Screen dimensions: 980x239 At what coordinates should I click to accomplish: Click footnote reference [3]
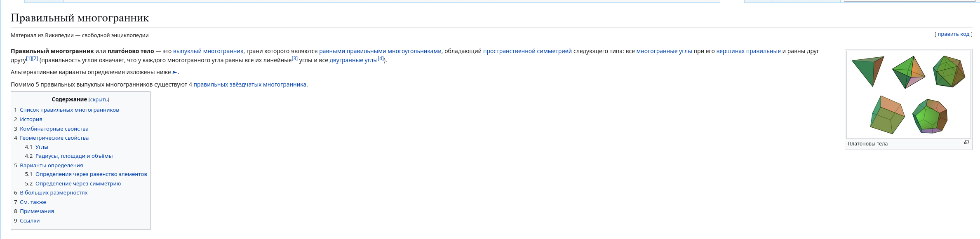coord(295,59)
